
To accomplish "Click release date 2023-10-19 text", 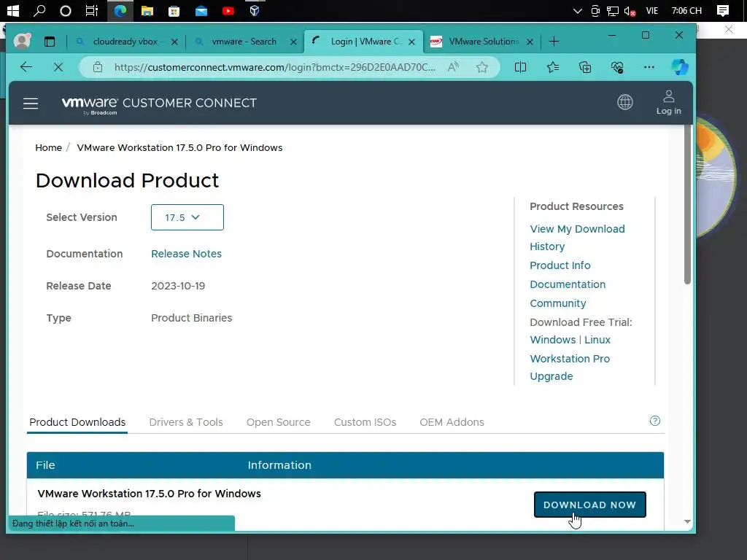I will (x=178, y=286).
